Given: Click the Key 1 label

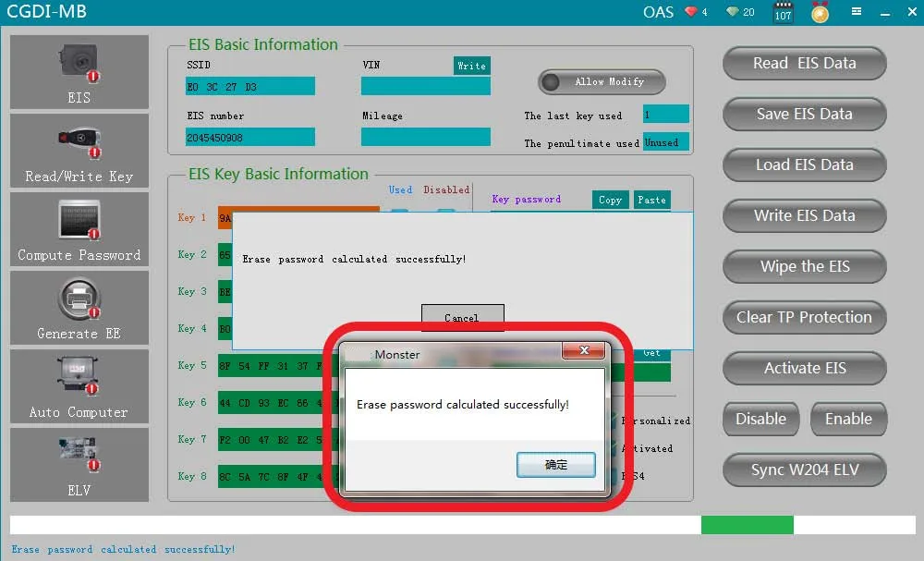Looking at the screenshot, I should [x=192, y=217].
